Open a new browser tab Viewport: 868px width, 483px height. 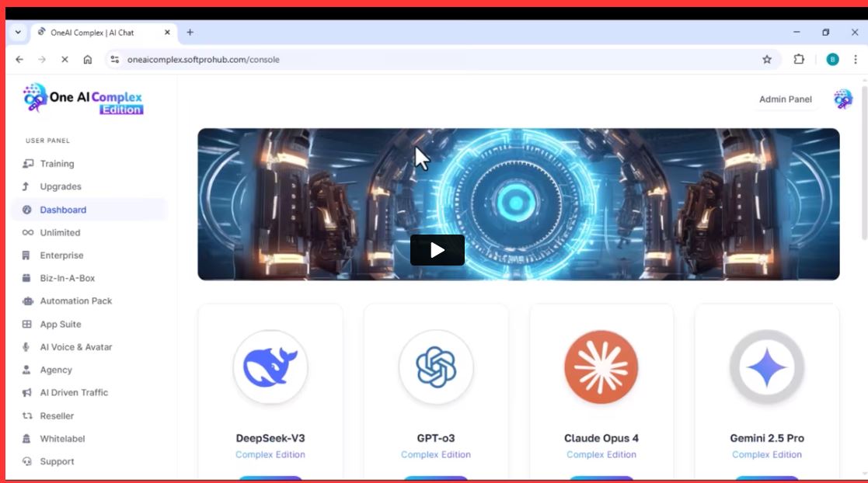(190, 33)
